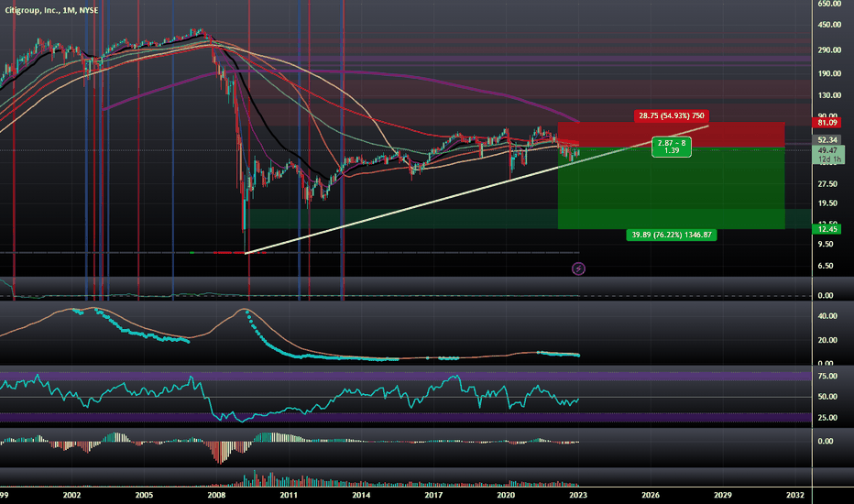Click the 75.00 RSI scale label
This screenshot has width=854, height=504.
(827, 376)
